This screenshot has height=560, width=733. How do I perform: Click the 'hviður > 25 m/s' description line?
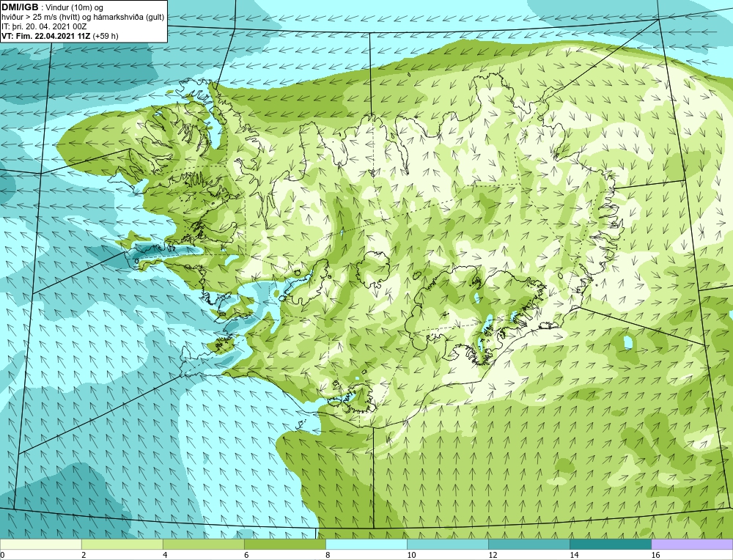tap(84, 18)
